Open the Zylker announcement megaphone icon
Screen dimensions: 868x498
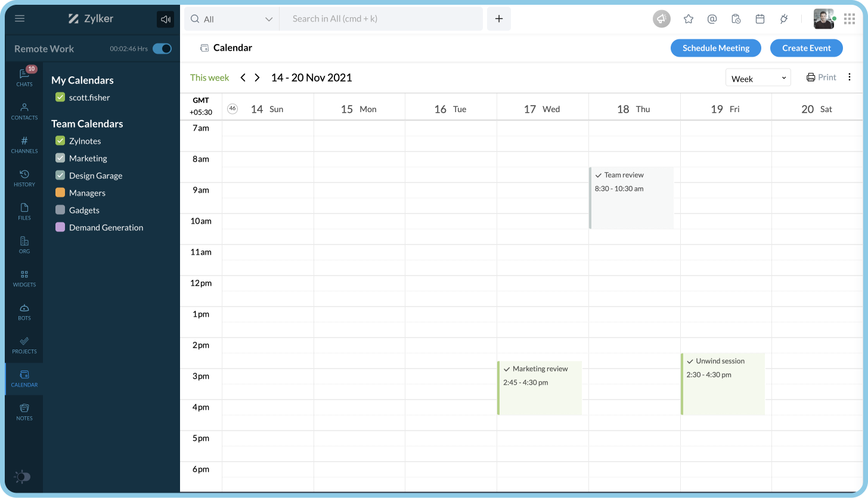tap(661, 18)
